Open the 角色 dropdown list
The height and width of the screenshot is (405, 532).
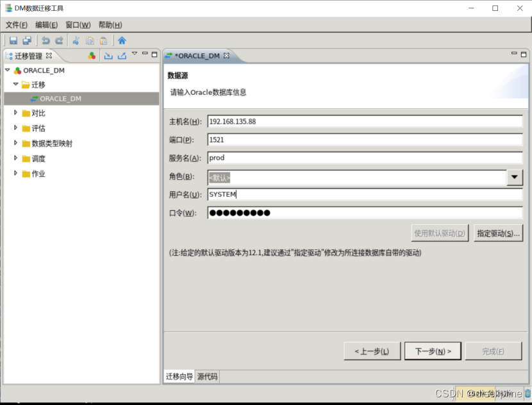pyautogui.click(x=515, y=176)
